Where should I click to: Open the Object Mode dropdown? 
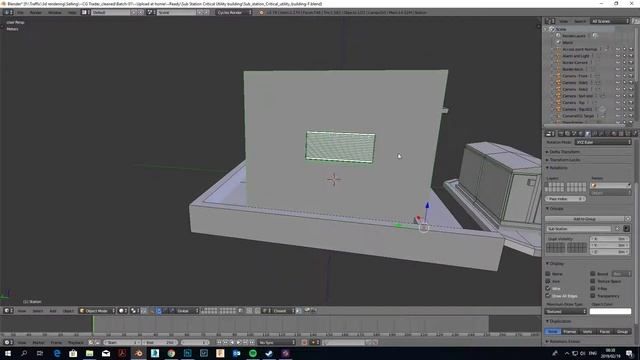[97, 311]
